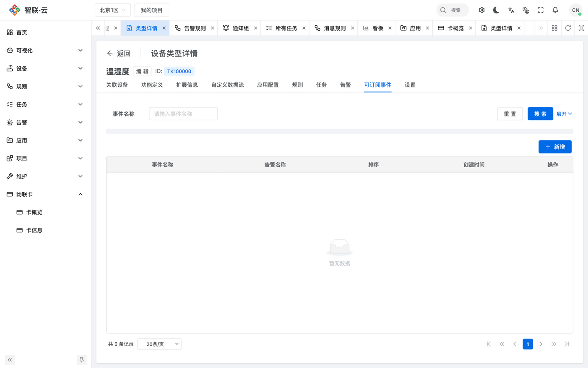
Task: Go to 首页 in the sidebar
Action: (45, 32)
